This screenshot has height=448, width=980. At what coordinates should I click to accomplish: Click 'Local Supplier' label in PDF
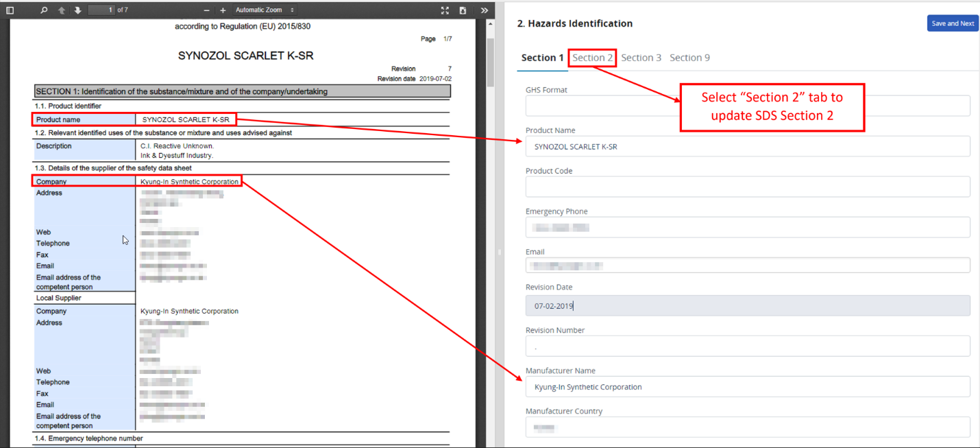[59, 298]
